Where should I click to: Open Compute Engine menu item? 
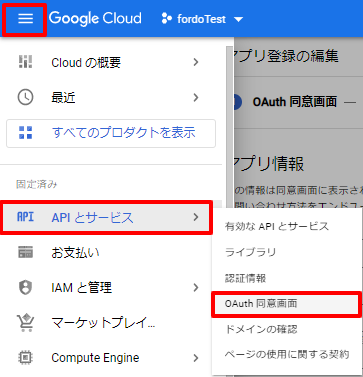106,358
